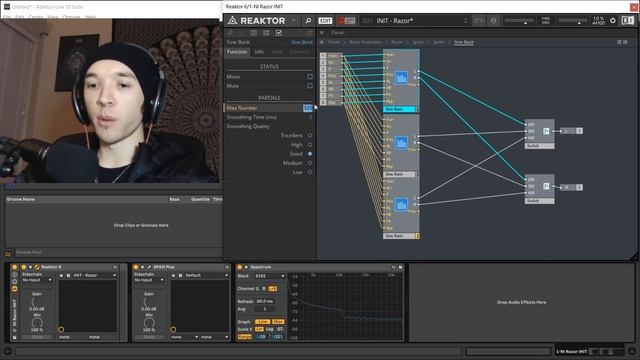Click the Spectrum save preset icon

coord(400,267)
